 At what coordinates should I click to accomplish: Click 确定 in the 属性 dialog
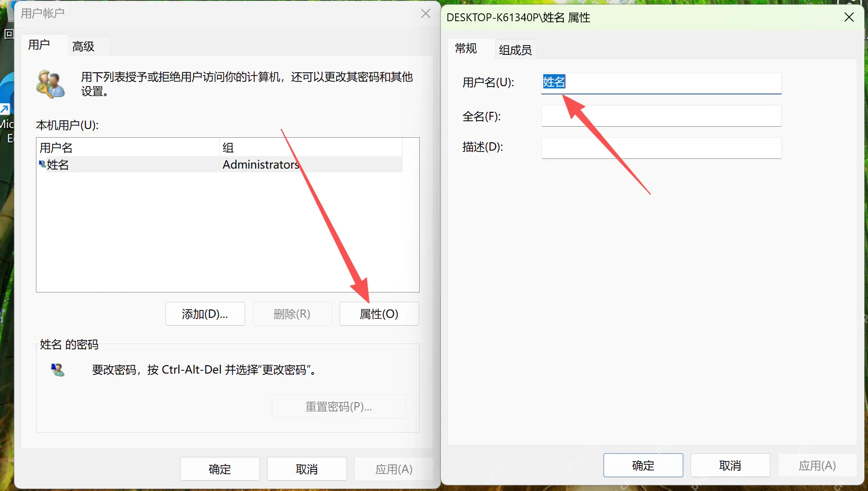tap(643, 465)
